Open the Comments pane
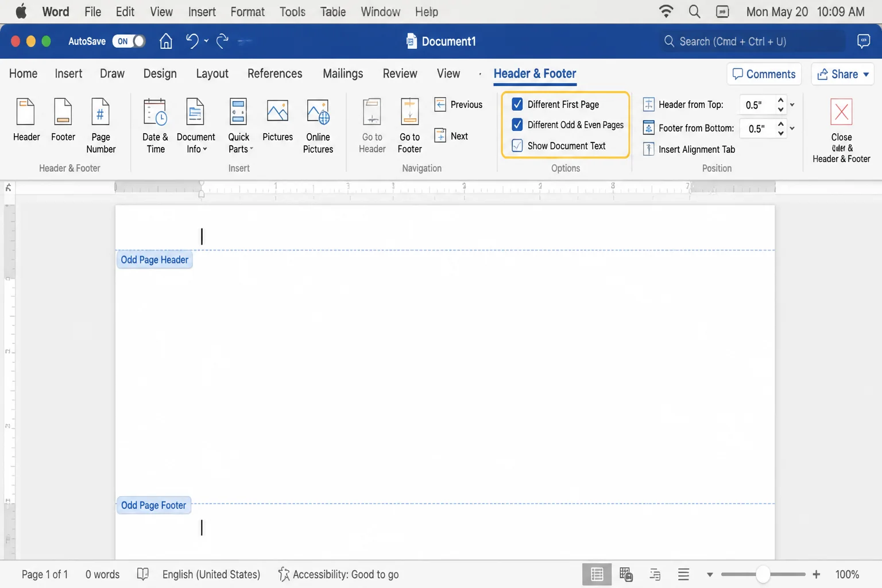Image resolution: width=882 pixels, height=588 pixels. [x=764, y=74]
